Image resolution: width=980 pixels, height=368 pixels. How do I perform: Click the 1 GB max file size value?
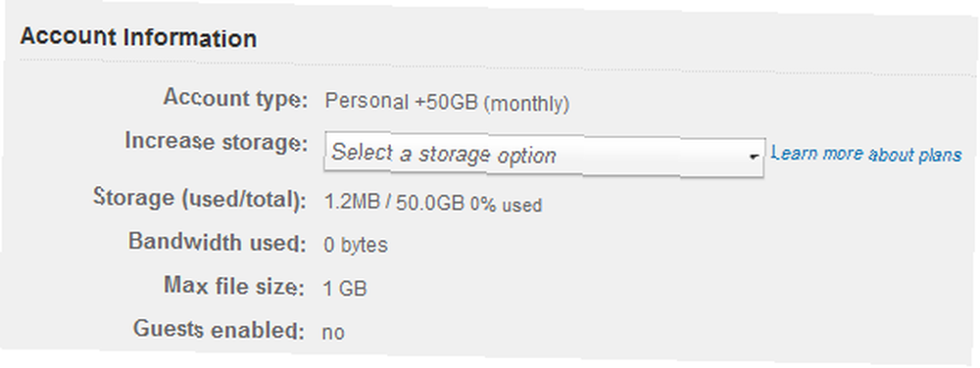(x=345, y=289)
